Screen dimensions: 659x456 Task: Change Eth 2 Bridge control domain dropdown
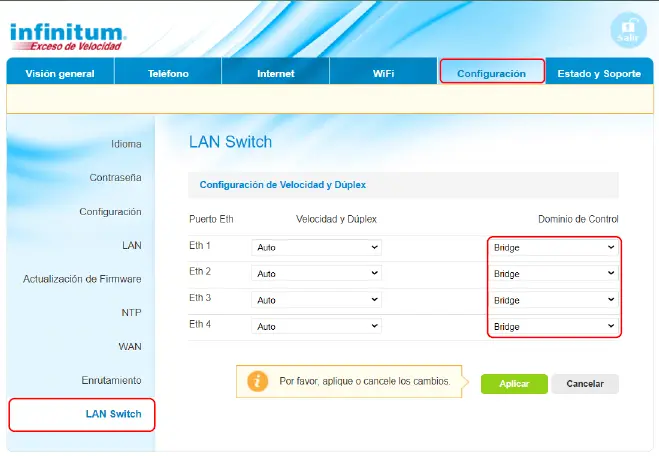coord(553,273)
